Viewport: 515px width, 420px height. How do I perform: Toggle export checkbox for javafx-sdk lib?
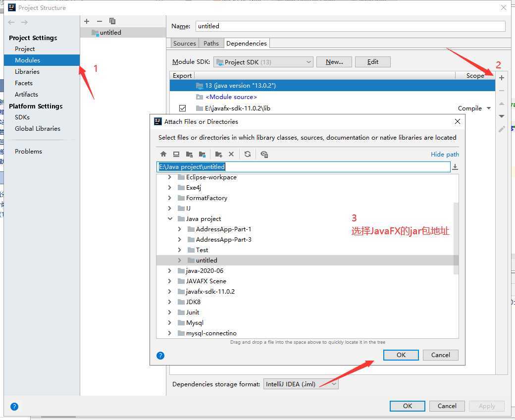click(x=183, y=108)
